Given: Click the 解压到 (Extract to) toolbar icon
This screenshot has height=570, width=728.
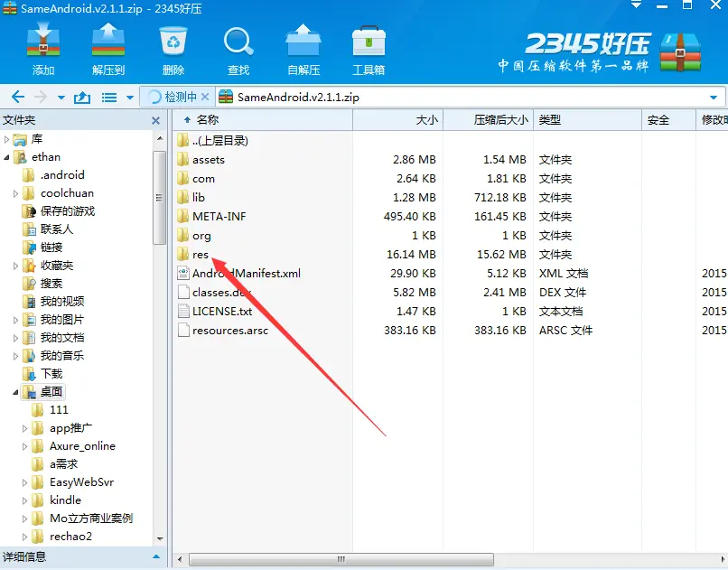Looking at the screenshot, I should [108, 41].
